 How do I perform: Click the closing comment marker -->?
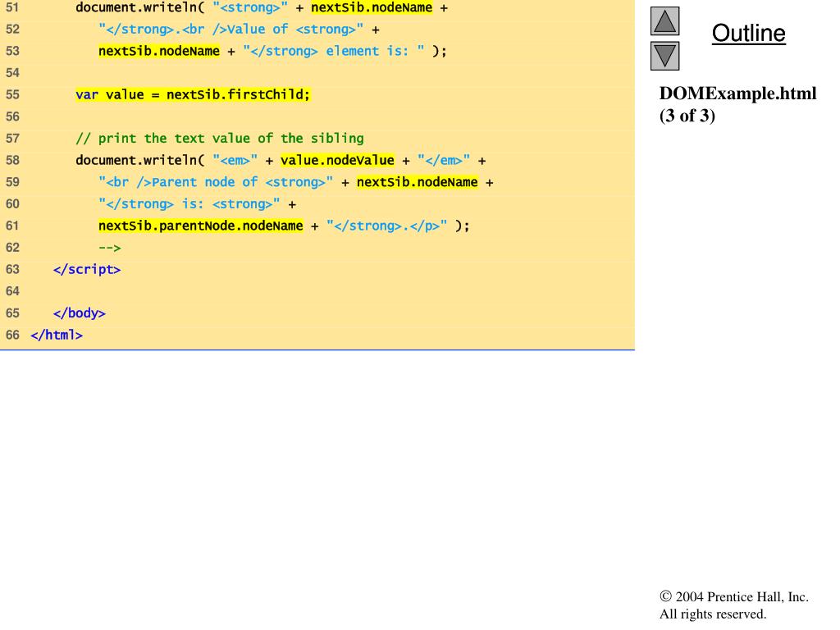(x=110, y=248)
